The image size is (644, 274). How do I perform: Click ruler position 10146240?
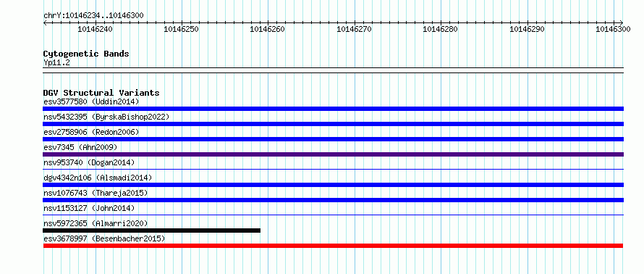click(95, 29)
